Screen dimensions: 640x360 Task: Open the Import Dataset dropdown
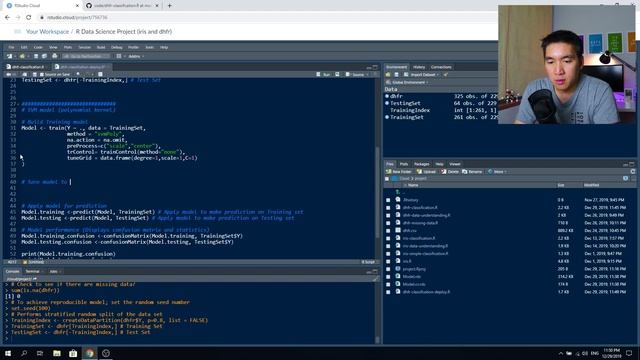point(421,75)
